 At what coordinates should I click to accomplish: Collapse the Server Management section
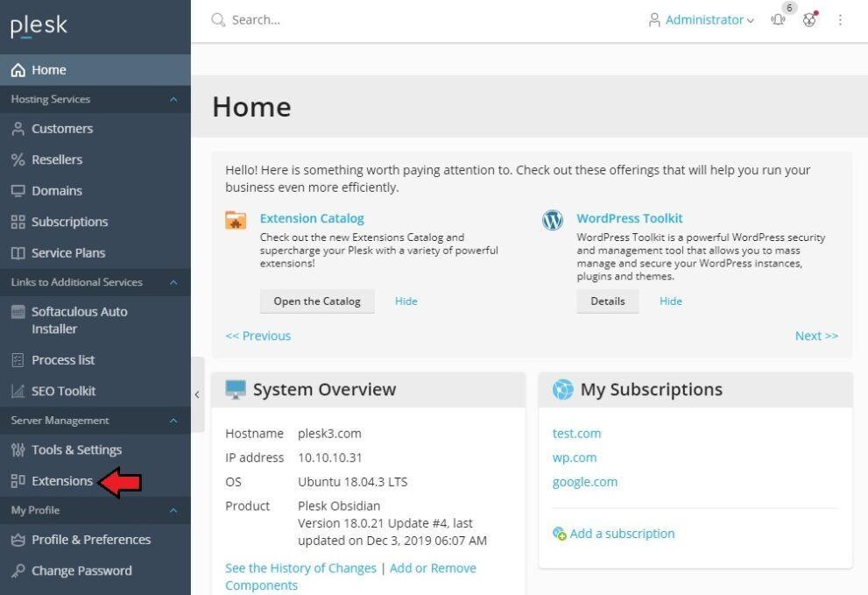click(x=173, y=421)
